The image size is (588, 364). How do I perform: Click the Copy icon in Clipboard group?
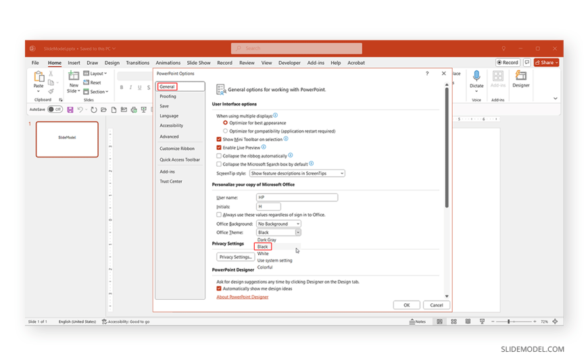pos(51,82)
